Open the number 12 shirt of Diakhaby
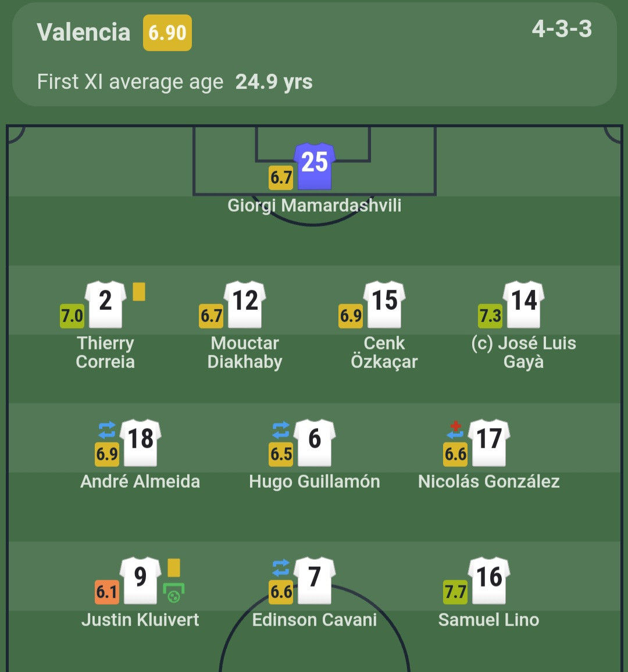The height and width of the screenshot is (672, 628). click(245, 304)
